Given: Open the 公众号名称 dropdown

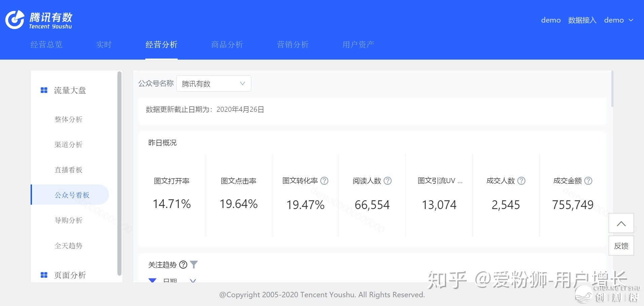Looking at the screenshot, I should [x=214, y=83].
